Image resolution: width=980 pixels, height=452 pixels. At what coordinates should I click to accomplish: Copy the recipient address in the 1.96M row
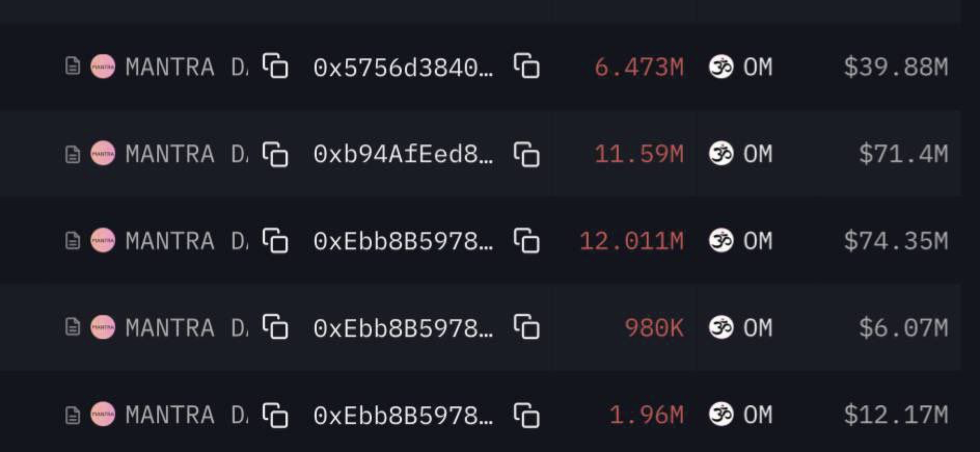(x=526, y=414)
